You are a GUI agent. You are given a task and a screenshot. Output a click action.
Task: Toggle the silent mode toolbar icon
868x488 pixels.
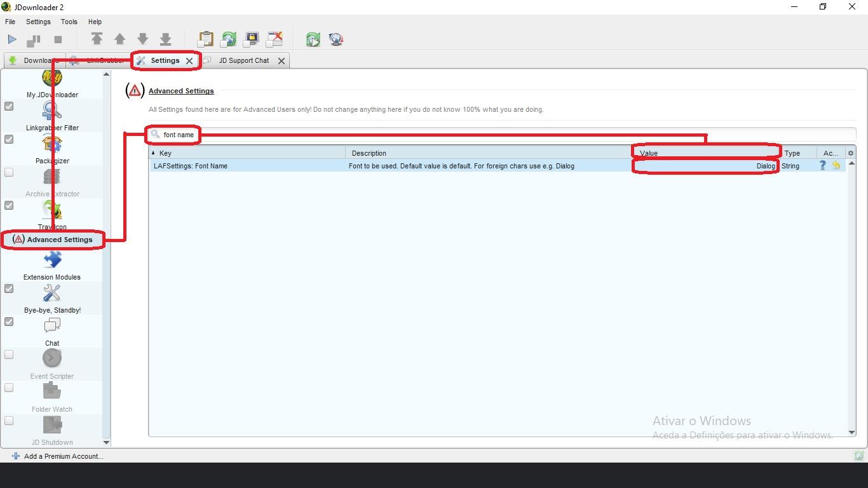[x=275, y=39]
